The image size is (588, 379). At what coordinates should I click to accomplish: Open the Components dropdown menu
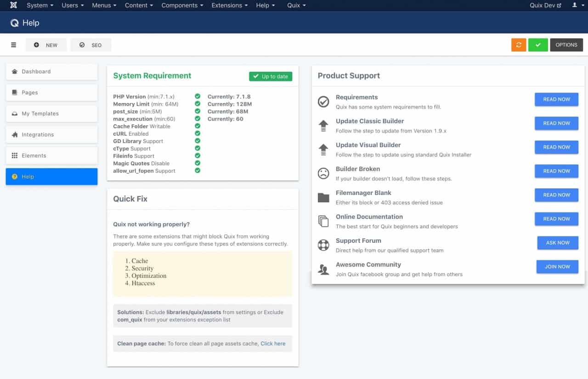(182, 6)
